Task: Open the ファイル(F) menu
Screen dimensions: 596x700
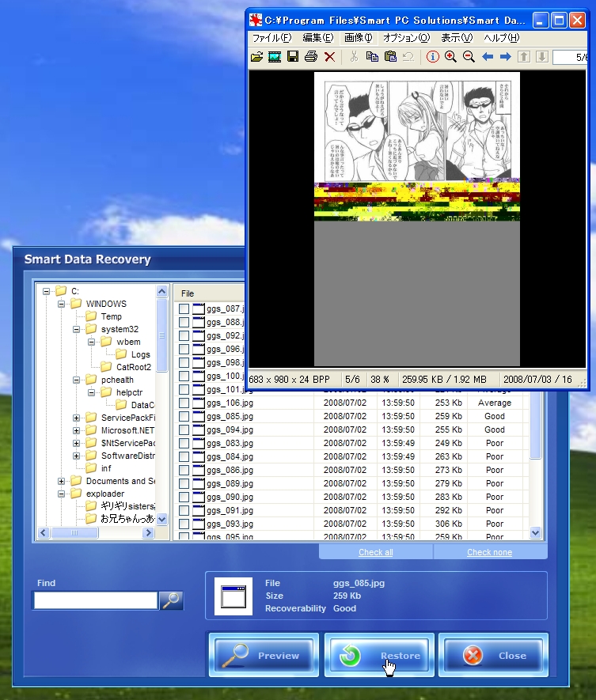Action: click(x=271, y=38)
